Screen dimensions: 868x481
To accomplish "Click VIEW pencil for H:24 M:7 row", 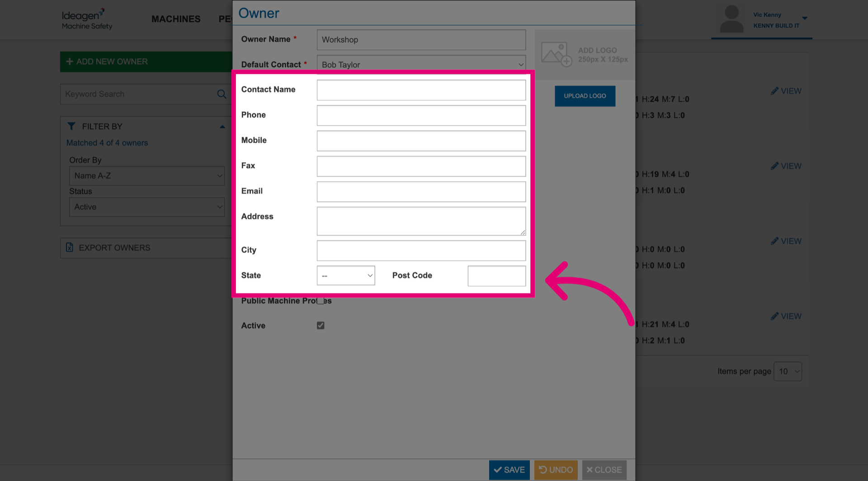I will pyautogui.click(x=775, y=91).
